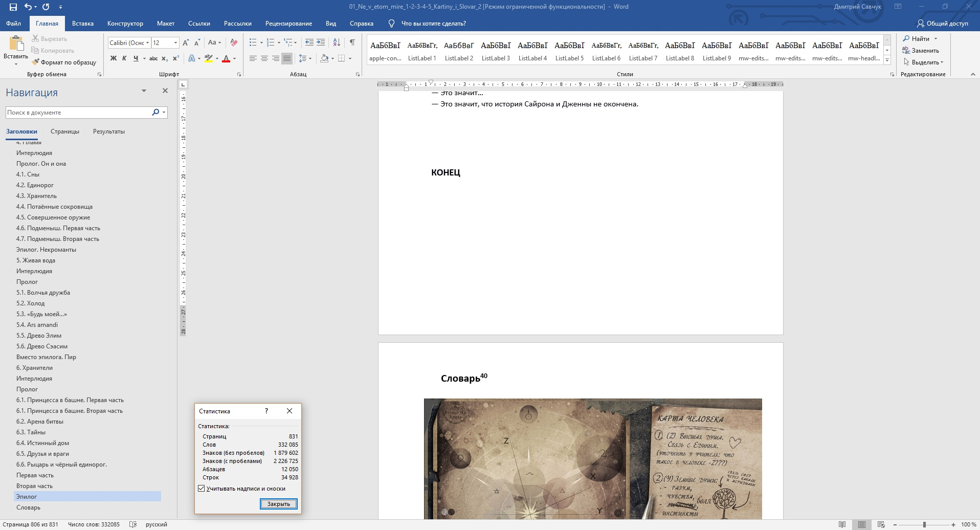Open the Вставка ribbon tab
This screenshot has width=980, height=530.
(x=82, y=24)
